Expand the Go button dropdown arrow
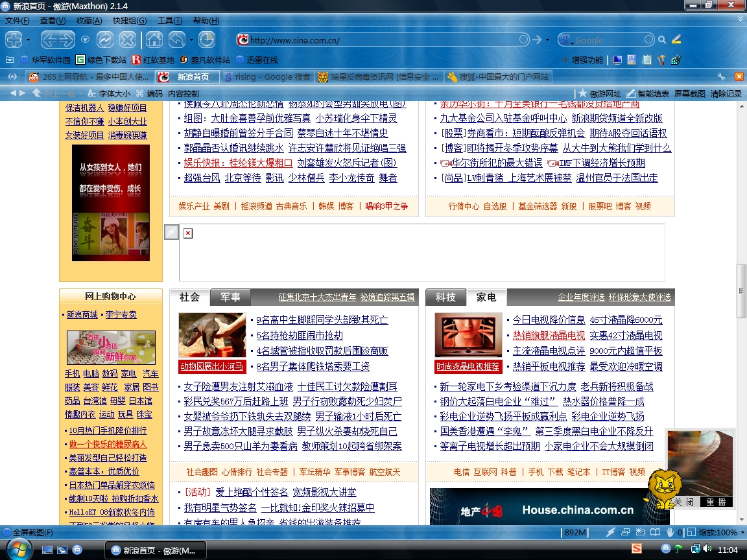747x560 pixels. point(547,40)
